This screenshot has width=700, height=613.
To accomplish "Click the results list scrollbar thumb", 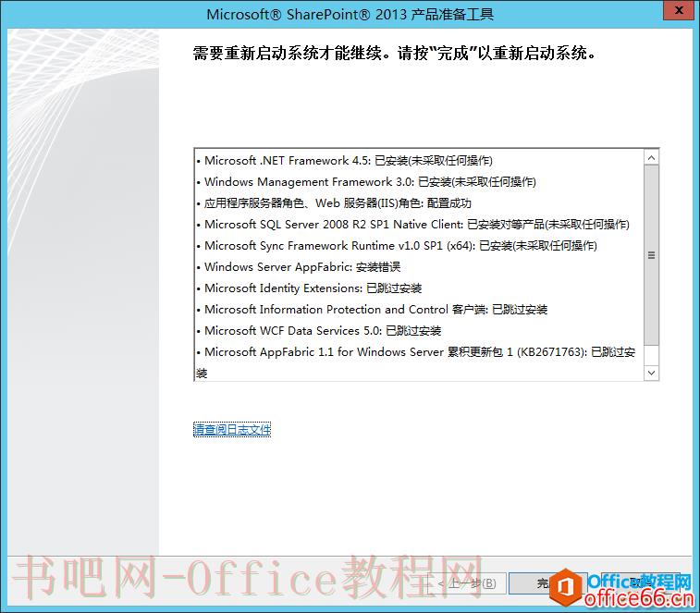I will [x=651, y=255].
